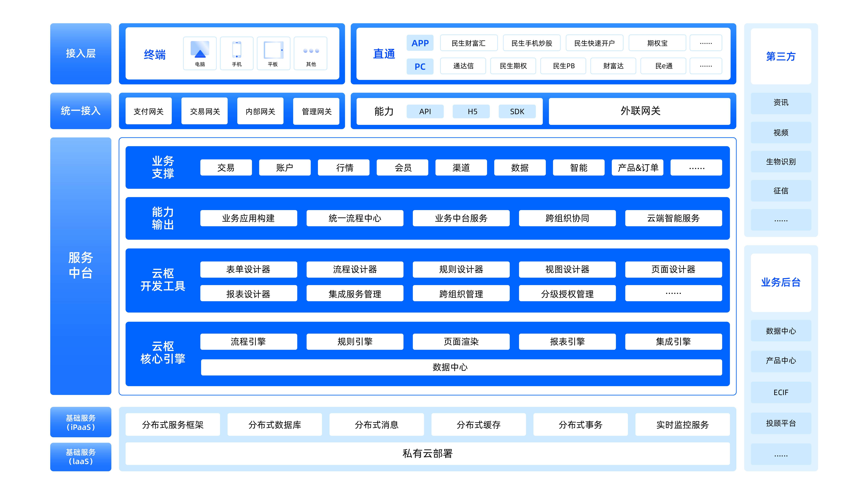Image resolution: width=868 pixels, height=488 pixels.
Task: Click 跨组织管理 box
Action: 461,293
